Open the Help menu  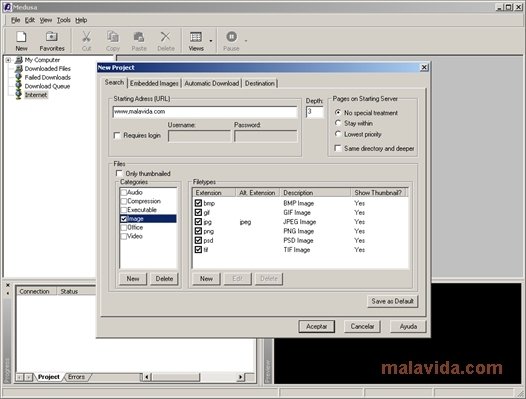pyautogui.click(x=81, y=20)
